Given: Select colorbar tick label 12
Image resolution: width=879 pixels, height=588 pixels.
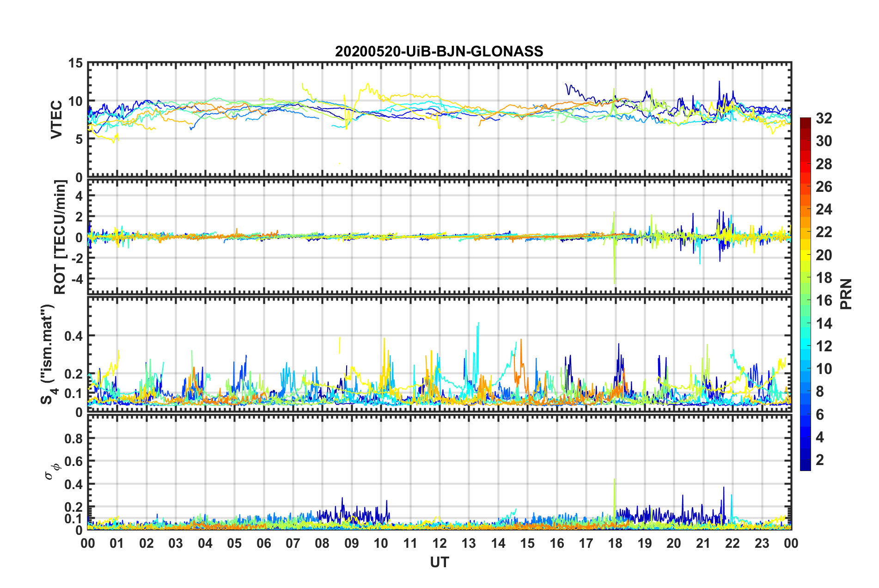Looking at the screenshot, I should 824,346.
